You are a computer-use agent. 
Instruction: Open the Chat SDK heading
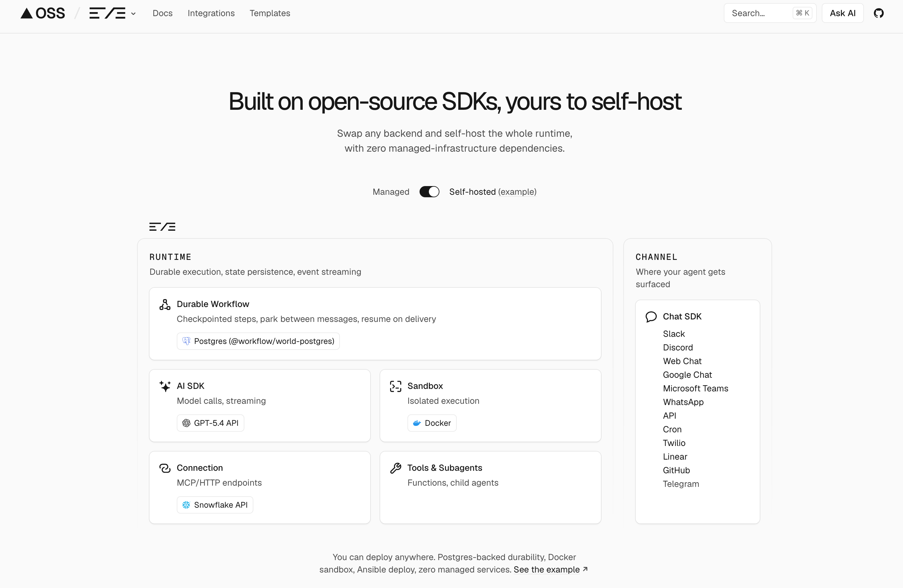(x=682, y=317)
